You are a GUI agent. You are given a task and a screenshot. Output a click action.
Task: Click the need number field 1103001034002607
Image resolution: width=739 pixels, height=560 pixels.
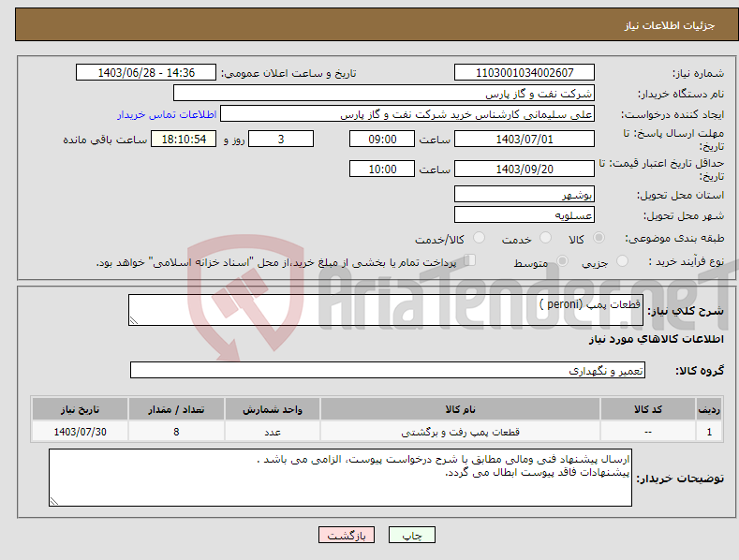click(525, 73)
